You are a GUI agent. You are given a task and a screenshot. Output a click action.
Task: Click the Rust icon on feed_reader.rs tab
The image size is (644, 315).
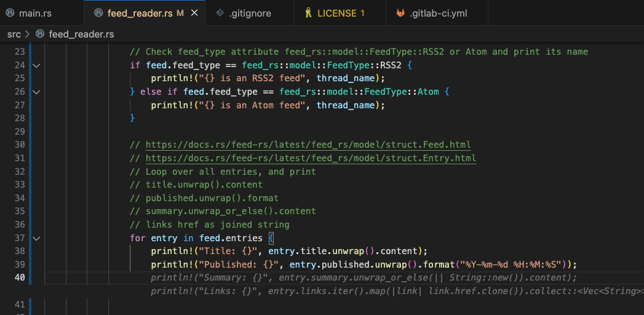pos(98,13)
